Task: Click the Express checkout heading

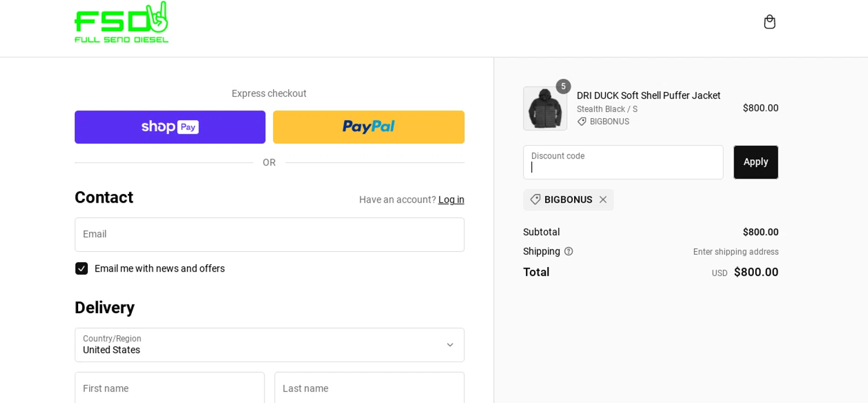Action: 269,93
